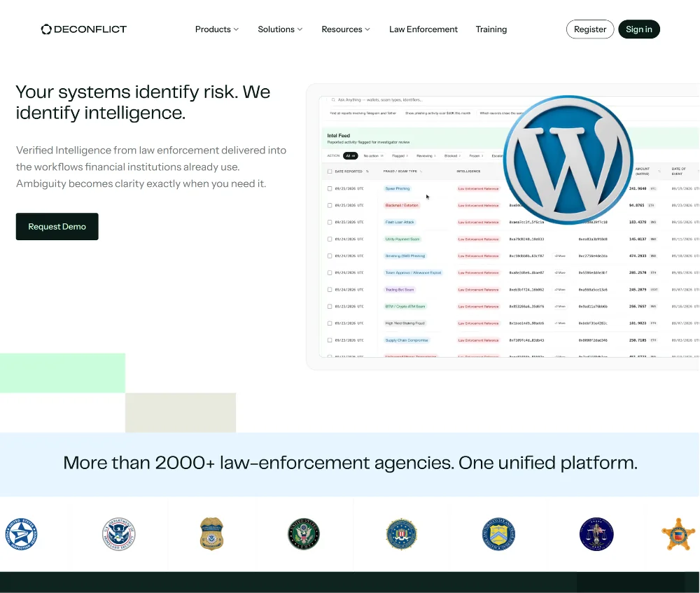
Task: Click the Utility Payment Scam tag
Action: coord(402,239)
